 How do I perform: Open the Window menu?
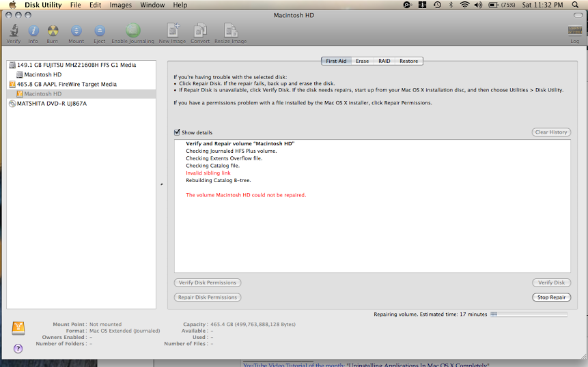point(152,5)
